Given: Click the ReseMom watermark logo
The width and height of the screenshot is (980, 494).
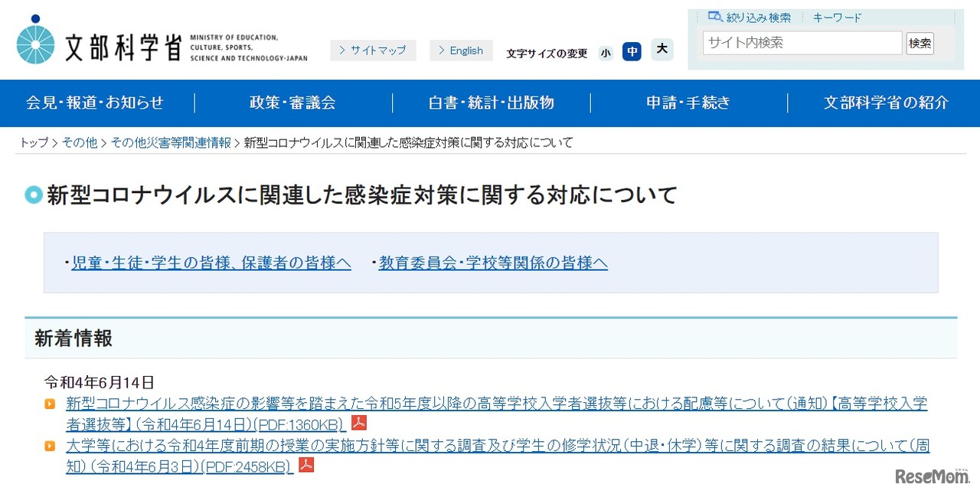Looking at the screenshot, I should click(932, 476).
